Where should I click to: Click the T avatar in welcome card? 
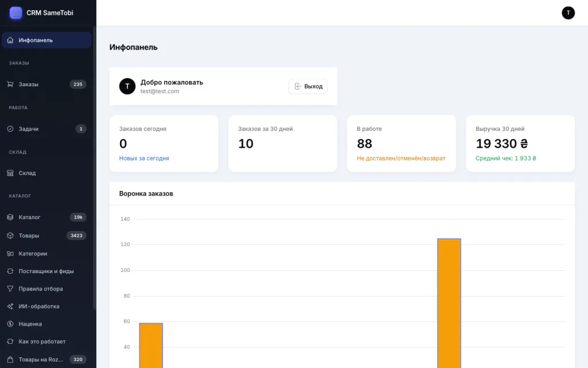point(127,86)
